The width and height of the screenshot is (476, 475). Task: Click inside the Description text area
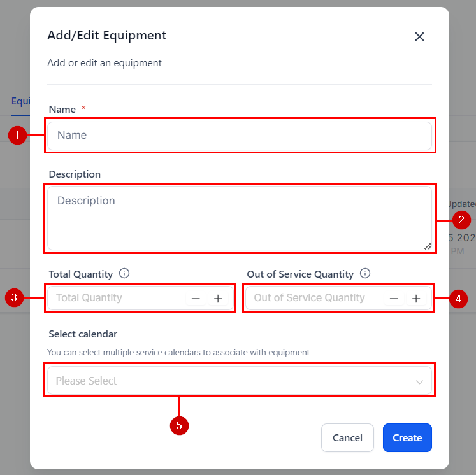tap(239, 217)
